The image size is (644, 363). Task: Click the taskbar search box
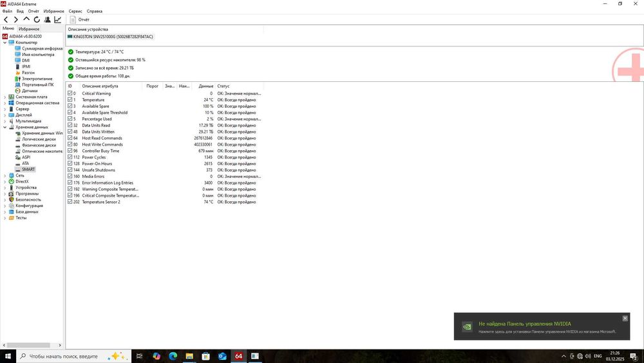pyautogui.click(x=74, y=356)
